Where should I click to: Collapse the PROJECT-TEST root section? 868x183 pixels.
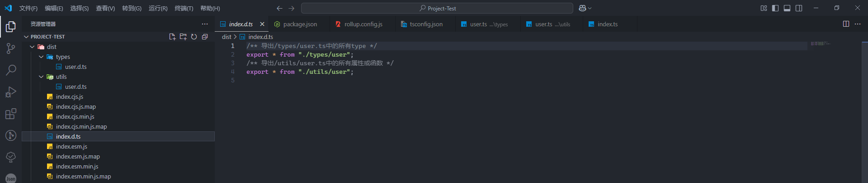click(x=26, y=37)
